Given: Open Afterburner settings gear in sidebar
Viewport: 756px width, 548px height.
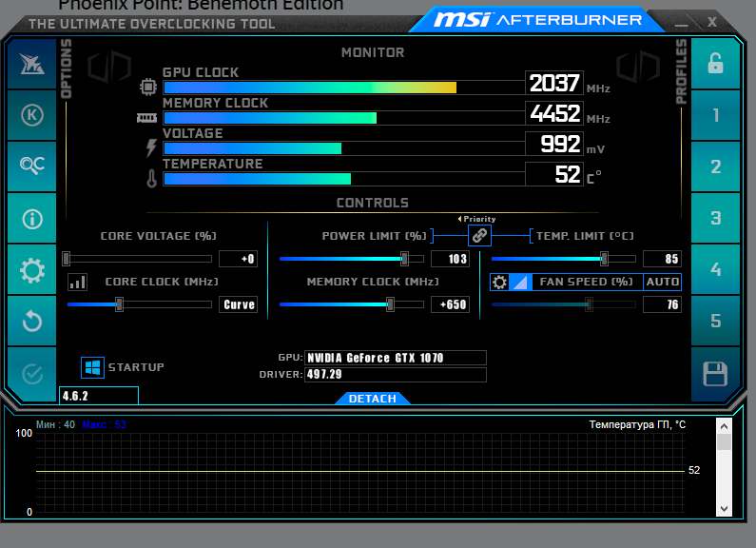Looking at the screenshot, I should pos(31,270).
